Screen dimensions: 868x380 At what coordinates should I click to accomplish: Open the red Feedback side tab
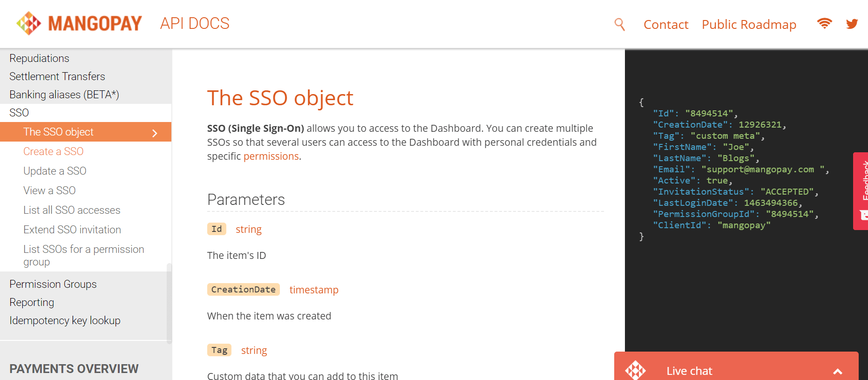861,191
